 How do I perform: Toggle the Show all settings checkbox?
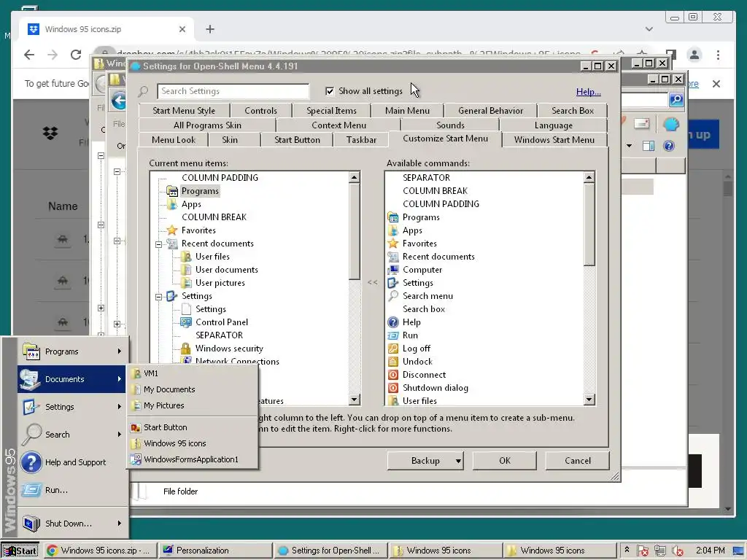[330, 91]
